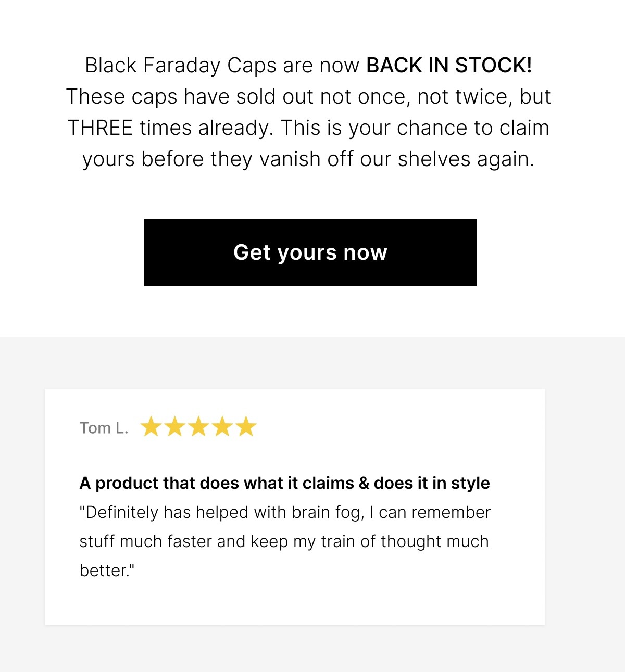Open the review titled A product that does what it claims

coord(284,483)
